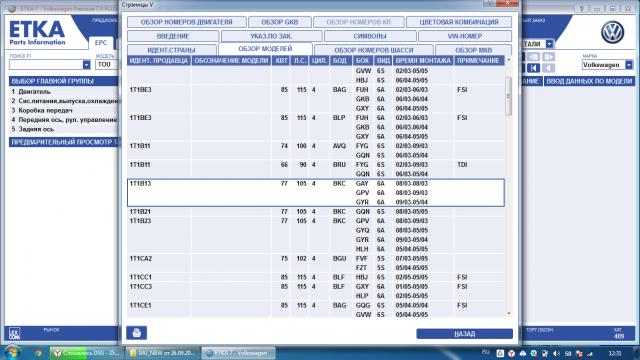Open the Volkswagen brand dropdown
This screenshot has height=360, width=640.
click(629, 65)
